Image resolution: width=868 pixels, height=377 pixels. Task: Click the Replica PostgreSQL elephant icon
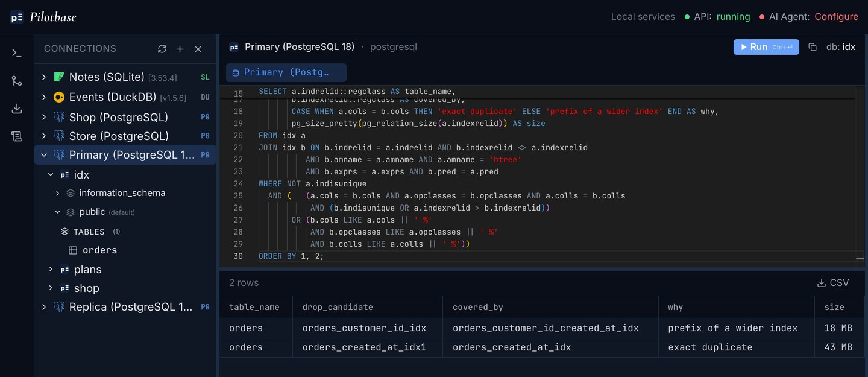click(x=59, y=307)
